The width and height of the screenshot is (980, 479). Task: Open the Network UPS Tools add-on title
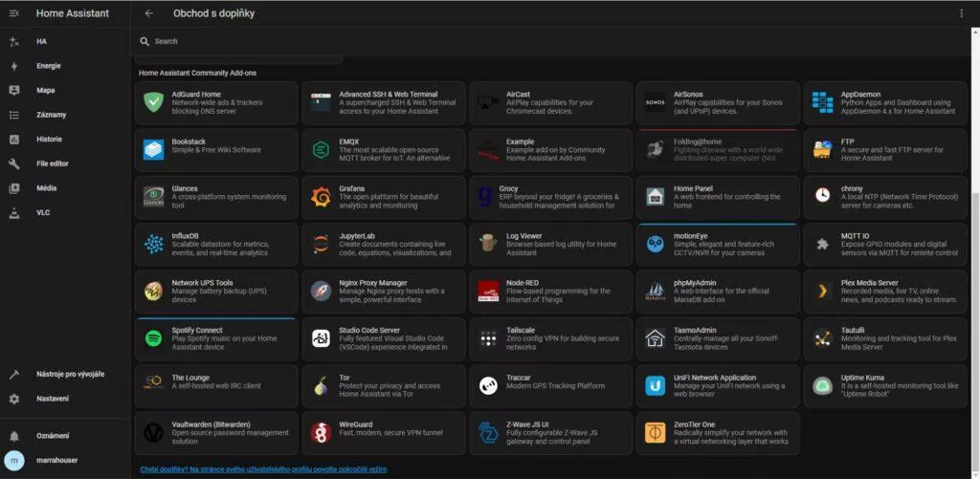[203, 283]
